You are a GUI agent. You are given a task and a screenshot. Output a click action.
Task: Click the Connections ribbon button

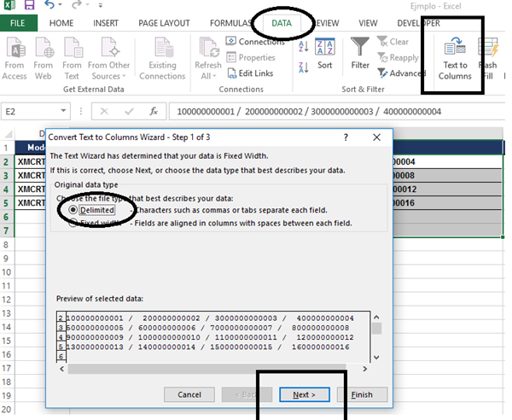[x=255, y=42]
